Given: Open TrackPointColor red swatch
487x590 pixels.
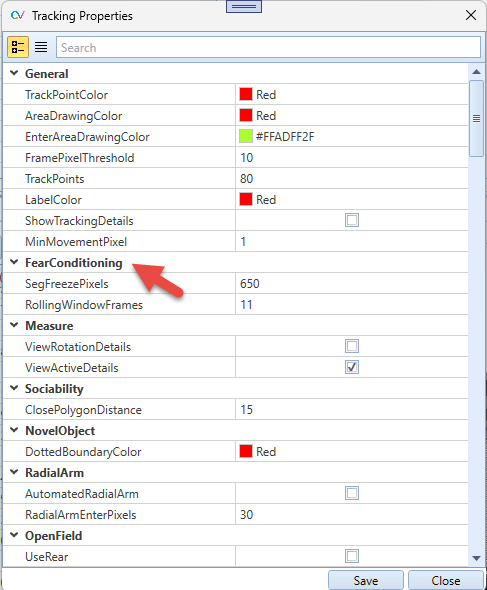Looking at the screenshot, I should pyautogui.click(x=246, y=94).
